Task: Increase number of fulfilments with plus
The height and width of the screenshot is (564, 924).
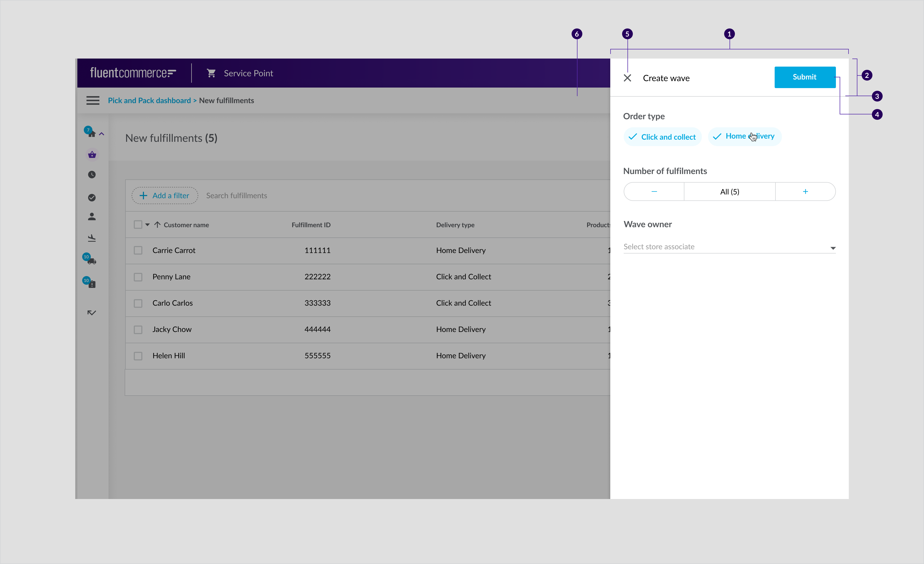Action: (x=805, y=191)
